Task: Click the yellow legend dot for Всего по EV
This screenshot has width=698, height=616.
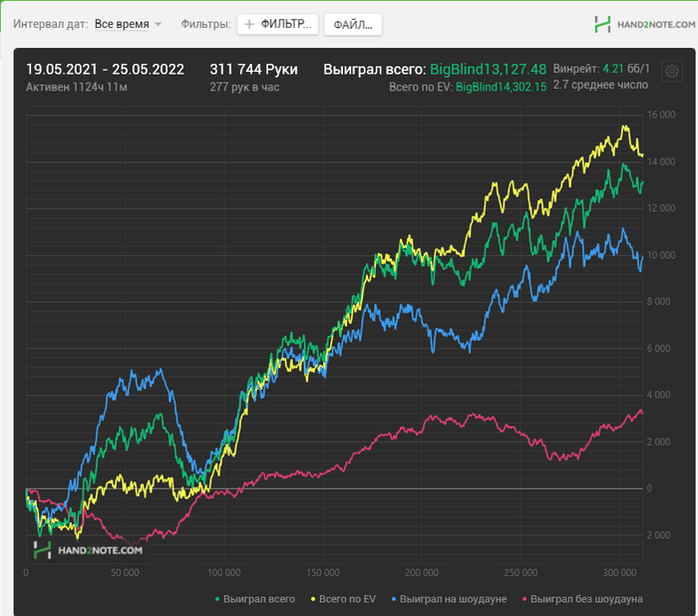Action: pyautogui.click(x=313, y=599)
